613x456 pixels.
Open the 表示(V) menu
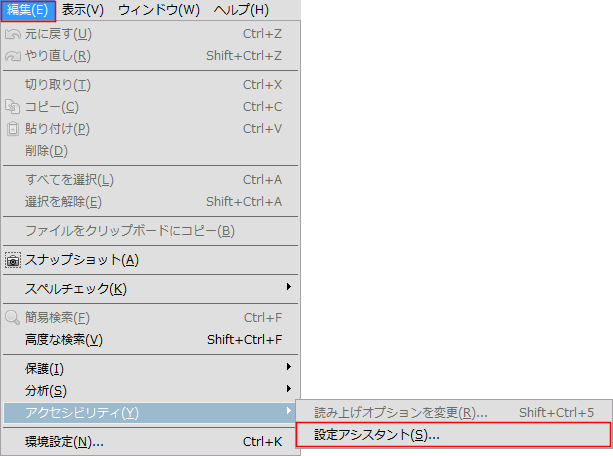tap(83, 10)
